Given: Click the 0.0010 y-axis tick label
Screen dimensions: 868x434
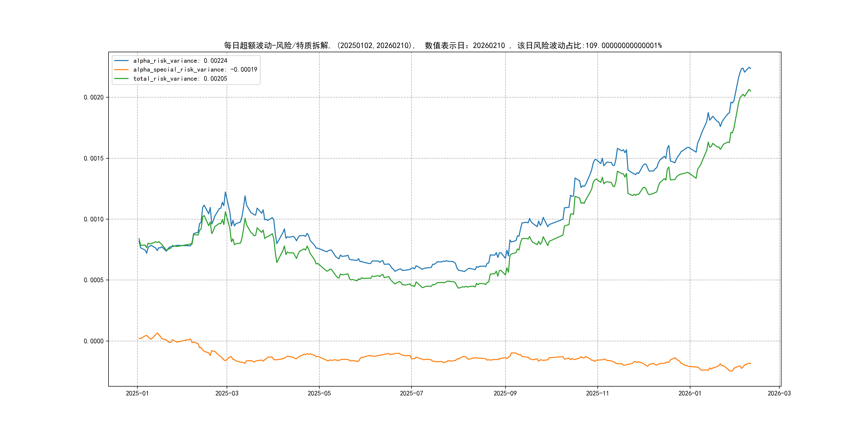Looking at the screenshot, I should pyautogui.click(x=94, y=219).
